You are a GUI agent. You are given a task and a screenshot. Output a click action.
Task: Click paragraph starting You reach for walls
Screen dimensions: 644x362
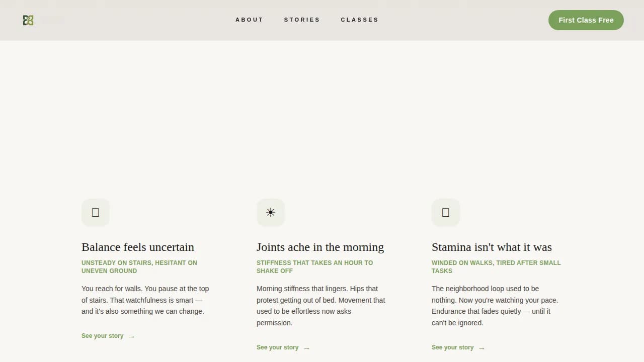(145, 300)
